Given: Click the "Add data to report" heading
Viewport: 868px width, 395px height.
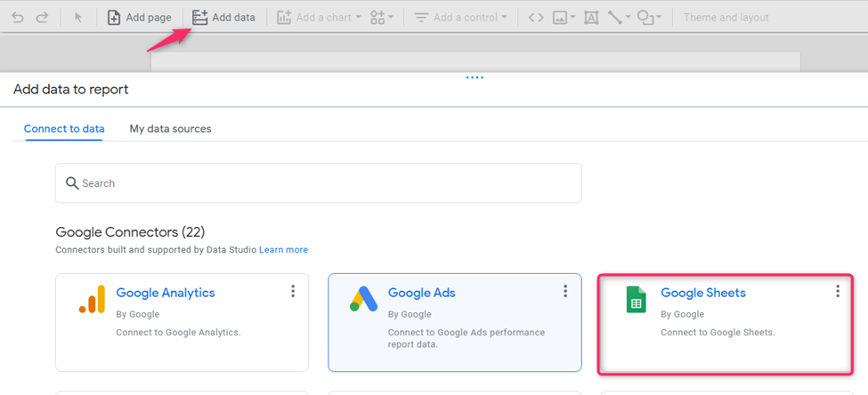Looking at the screenshot, I should (x=71, y=89).
